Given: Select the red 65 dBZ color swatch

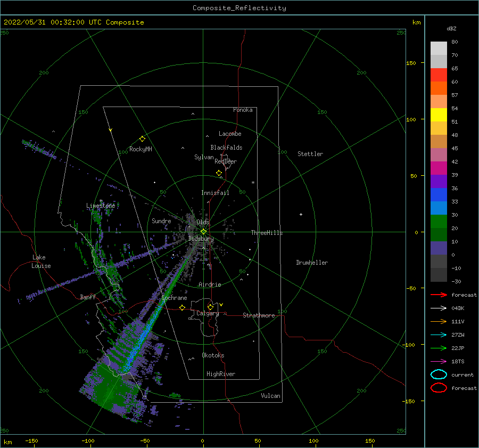Looking at the screenshot, I should click(x=439, y=75).
